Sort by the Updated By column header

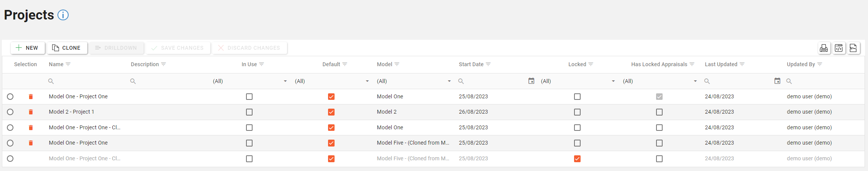(x=801, y=64)
